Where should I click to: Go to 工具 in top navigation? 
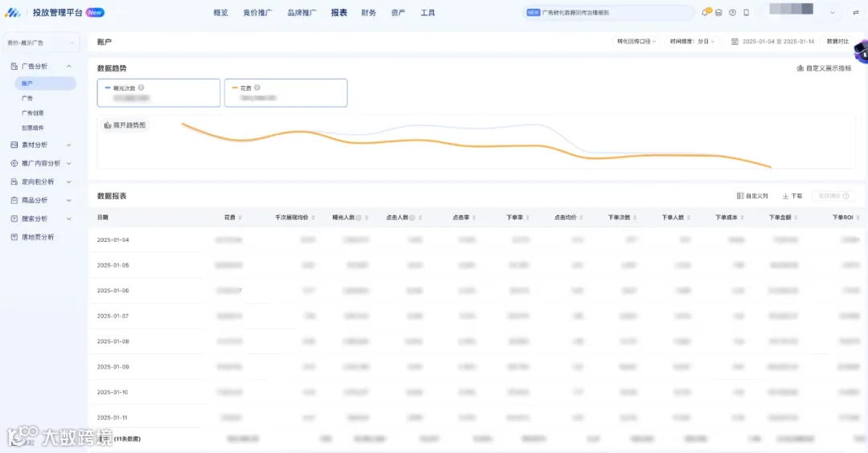(x=428, y=13)
